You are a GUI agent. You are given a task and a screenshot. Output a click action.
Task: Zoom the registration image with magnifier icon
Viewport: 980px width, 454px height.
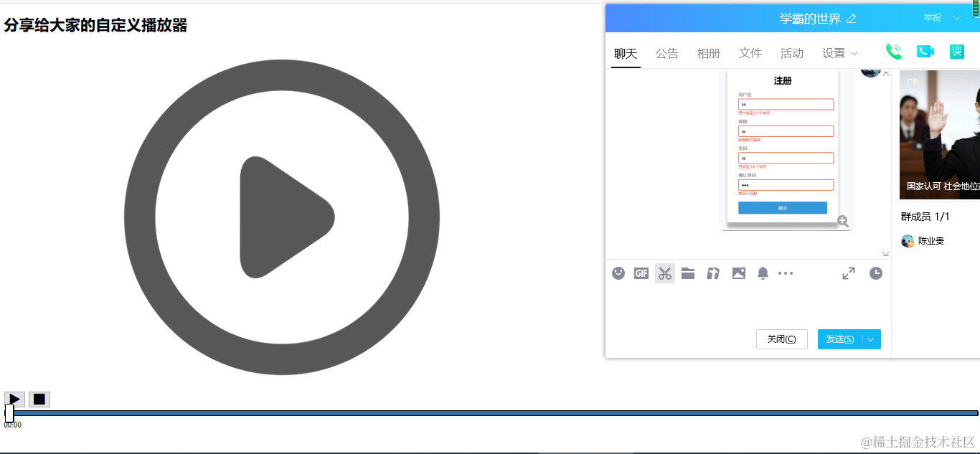(x=843, y=222)
